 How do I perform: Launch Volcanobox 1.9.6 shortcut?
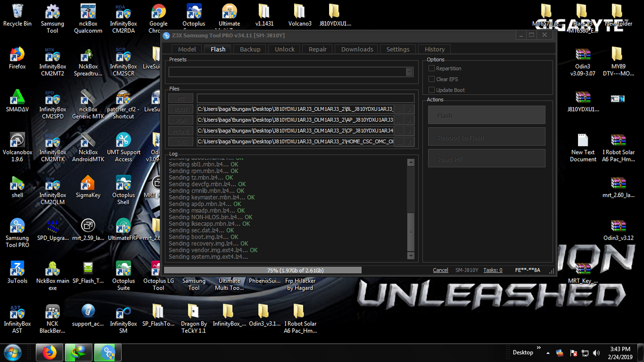[x=17, y=147]
